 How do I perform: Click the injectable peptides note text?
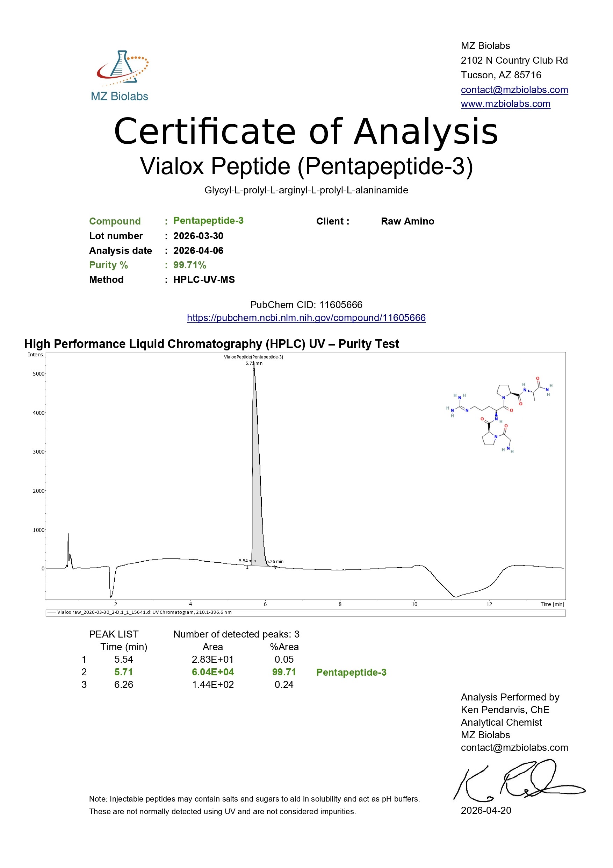point(254,805)
